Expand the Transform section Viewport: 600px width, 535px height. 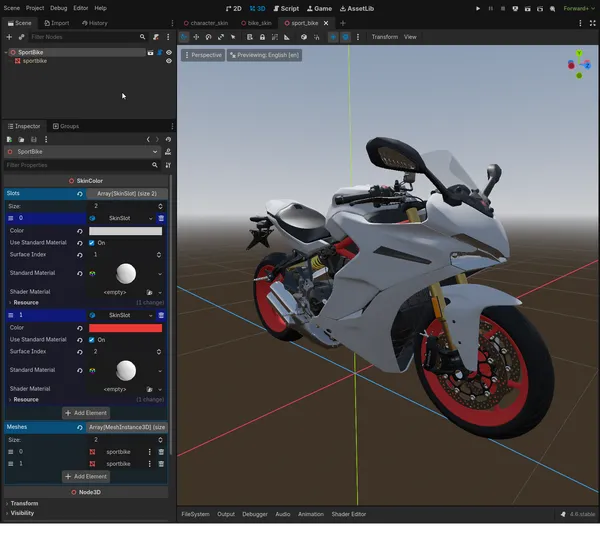pos(24,504)
